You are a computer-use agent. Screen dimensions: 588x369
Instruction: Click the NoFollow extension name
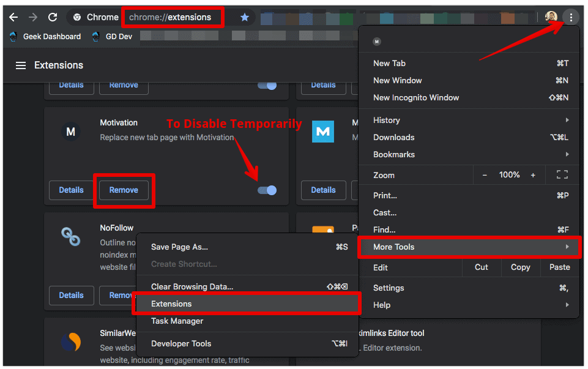click(x=117, y=228)
